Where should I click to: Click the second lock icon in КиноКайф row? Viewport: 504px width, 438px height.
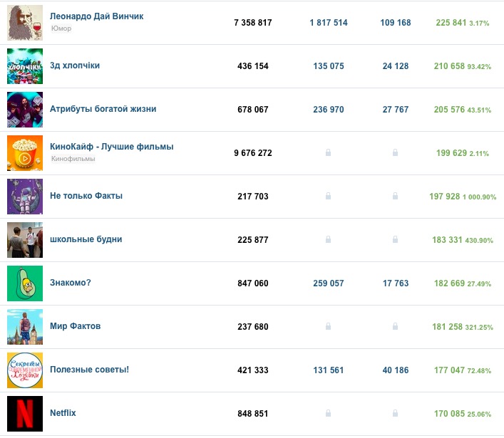click(x=396, y=153)
